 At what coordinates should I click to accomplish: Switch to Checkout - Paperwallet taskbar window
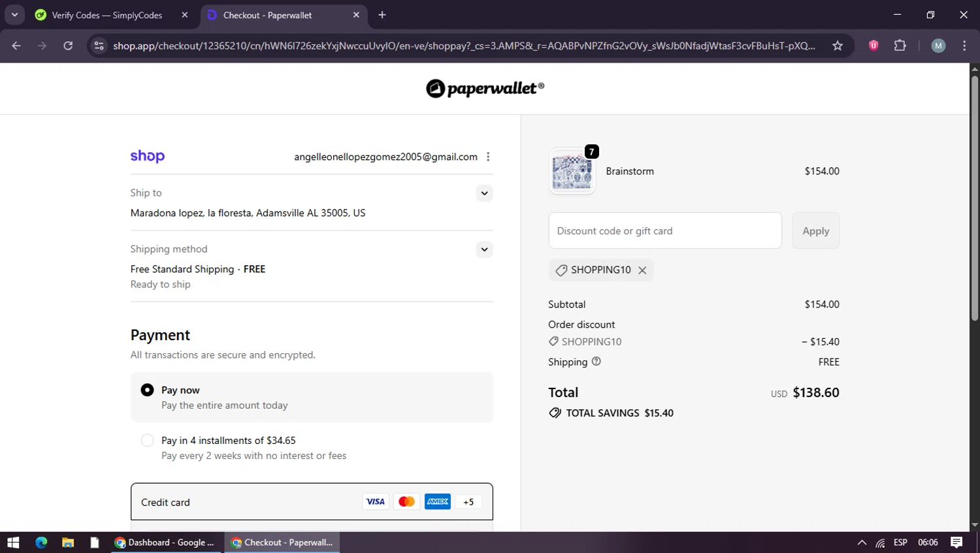tap(282, 543)
